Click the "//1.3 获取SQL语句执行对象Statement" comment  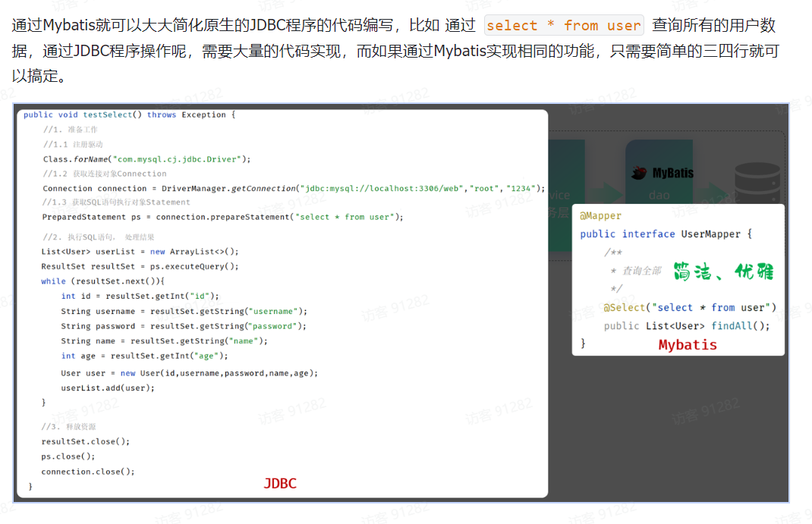tap(116, 202)
